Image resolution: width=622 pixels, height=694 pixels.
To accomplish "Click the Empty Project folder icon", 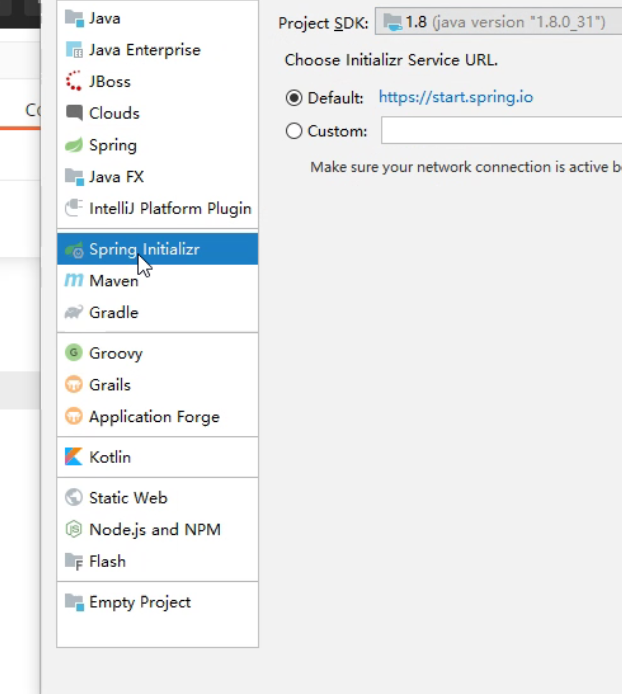I will (74, 602).
